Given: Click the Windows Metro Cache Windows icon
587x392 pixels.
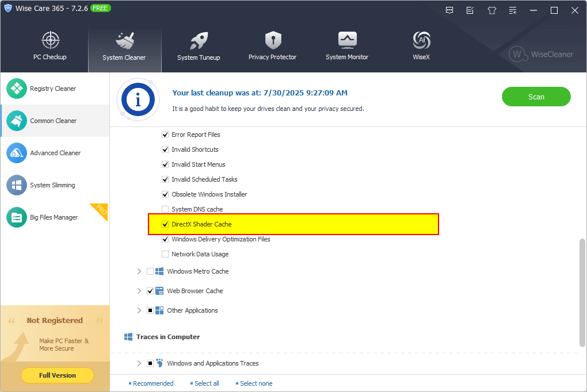Looking at the screenshot, I should [x=159, y=271].
